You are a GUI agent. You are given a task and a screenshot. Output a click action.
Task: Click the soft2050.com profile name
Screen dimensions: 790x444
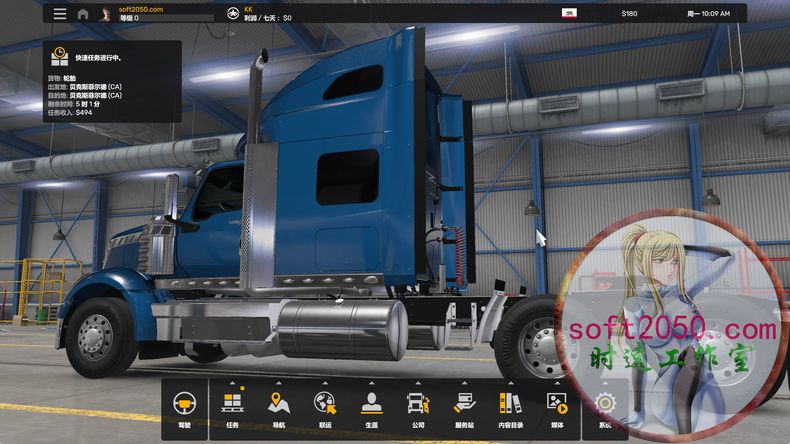point(140,9)
